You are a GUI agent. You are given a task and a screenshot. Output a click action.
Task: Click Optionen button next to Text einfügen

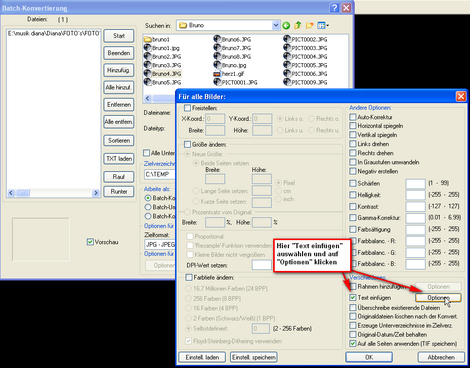pyautogui.click(x=438, y=298)
